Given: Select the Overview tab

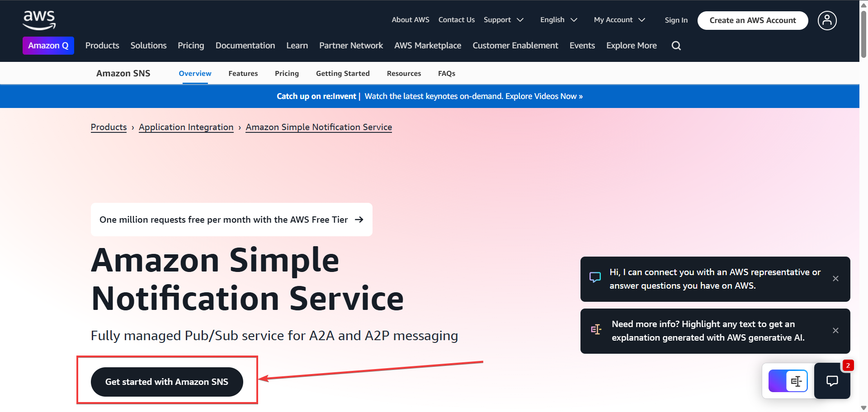Looking at the screenshot, I should pyautogui.click(x=195, y=73).
